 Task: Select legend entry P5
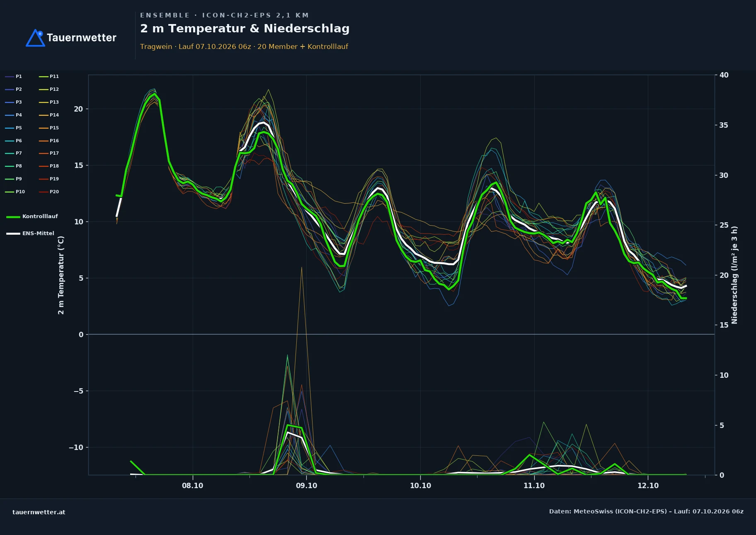point(14,128)
